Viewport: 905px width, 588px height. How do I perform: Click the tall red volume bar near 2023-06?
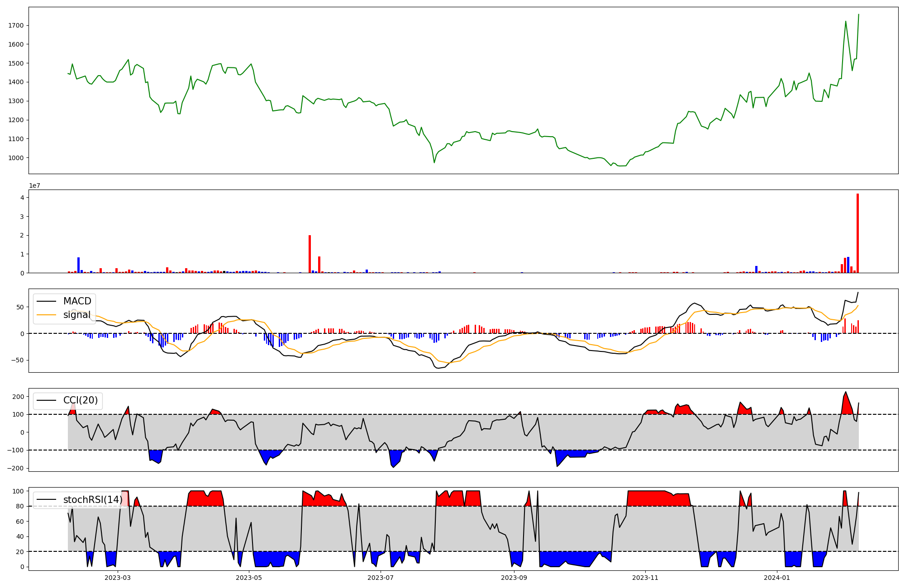[x=310, y=254]
